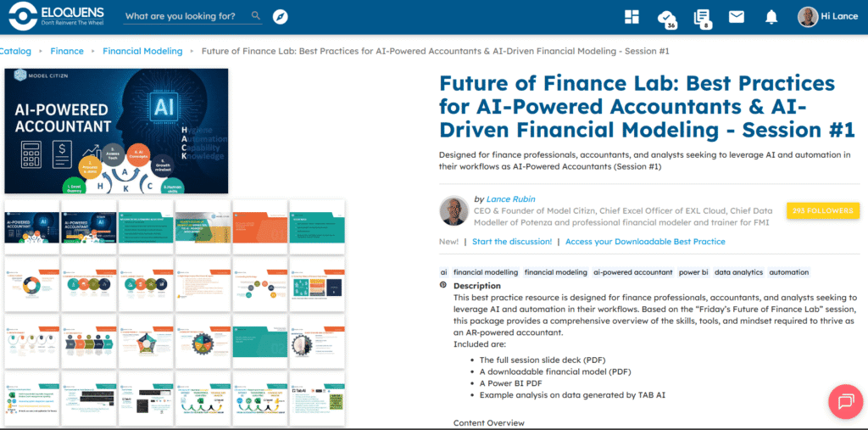
Task: Open the Tab AI slide thumbnail in bottom row
Action: [317, 399]
